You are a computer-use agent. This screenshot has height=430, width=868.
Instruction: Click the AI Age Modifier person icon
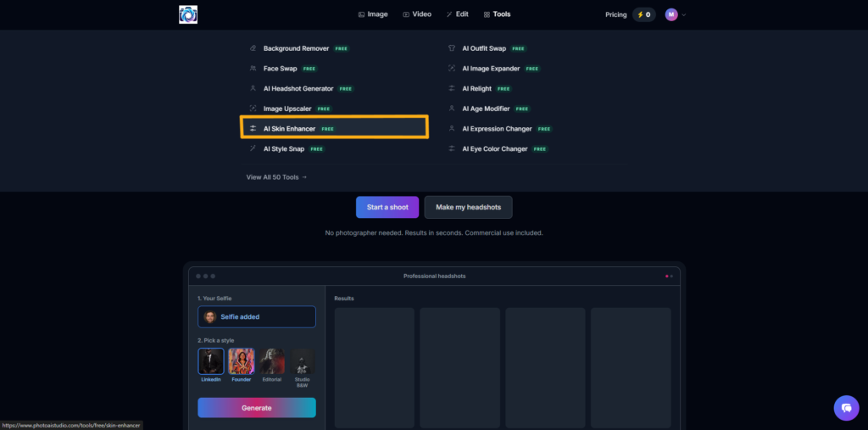[x=452, y=109]
